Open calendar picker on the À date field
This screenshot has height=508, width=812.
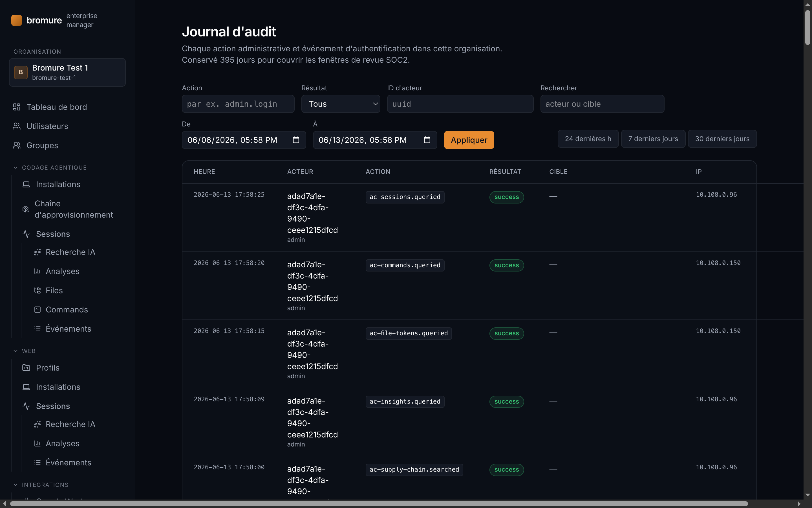(x=427, y=140)
